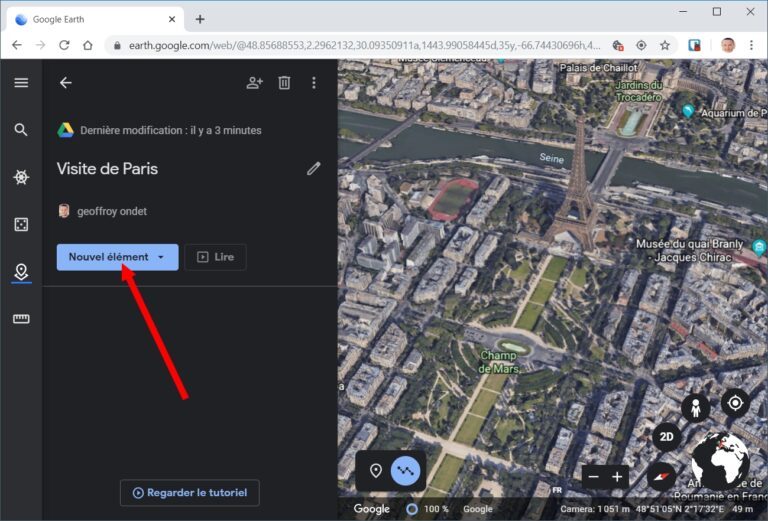Share project with add person icon
The image size is (768, 521).
(255, 83)
